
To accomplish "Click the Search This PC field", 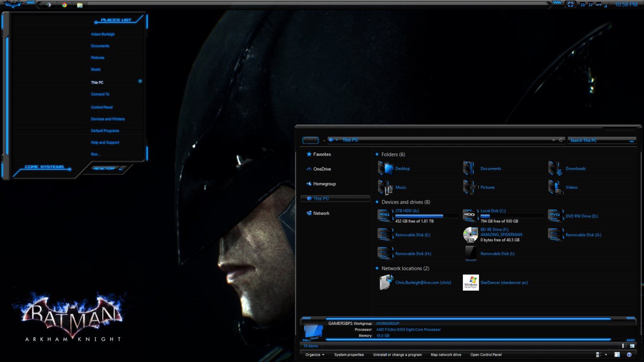I will (x=601, y=140).
